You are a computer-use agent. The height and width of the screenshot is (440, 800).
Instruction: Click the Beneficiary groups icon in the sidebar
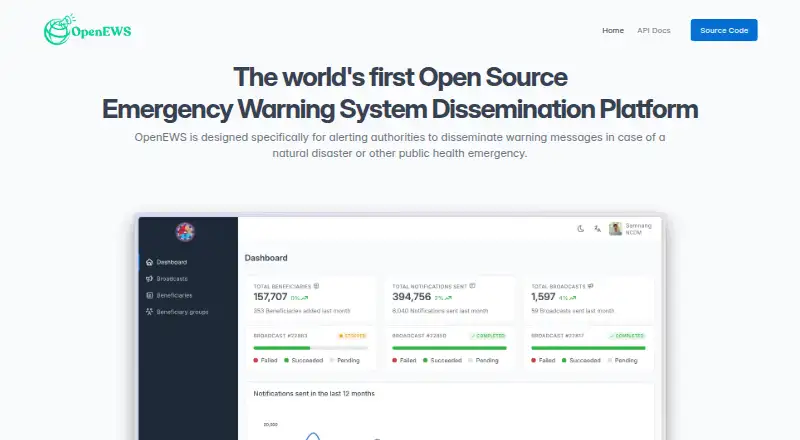(x=149, y=311)
